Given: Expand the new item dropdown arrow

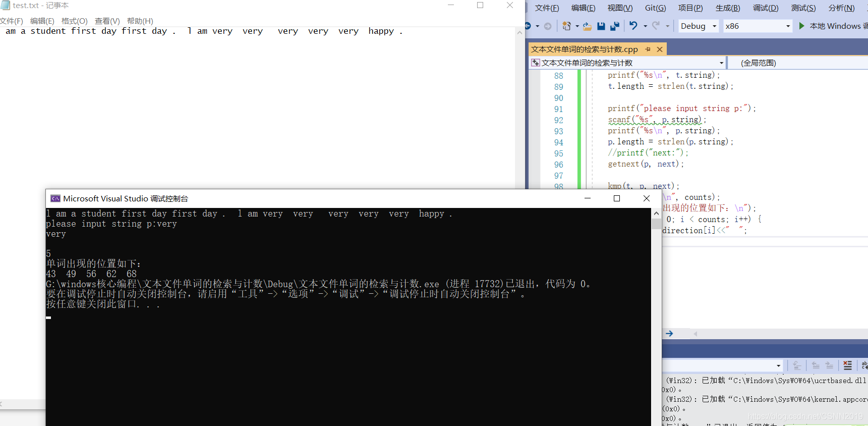Looking at the screenshot, I should pyautogui.click(x=577, y=26).
